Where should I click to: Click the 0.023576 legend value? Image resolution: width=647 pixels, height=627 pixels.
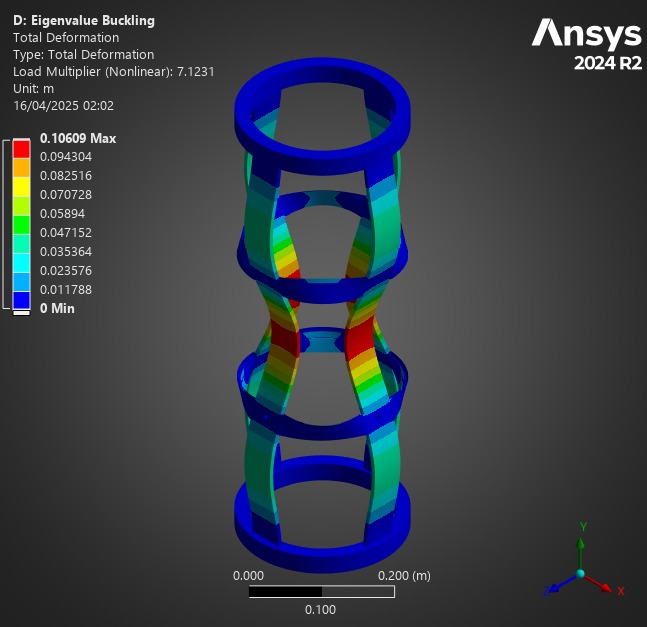66,271
